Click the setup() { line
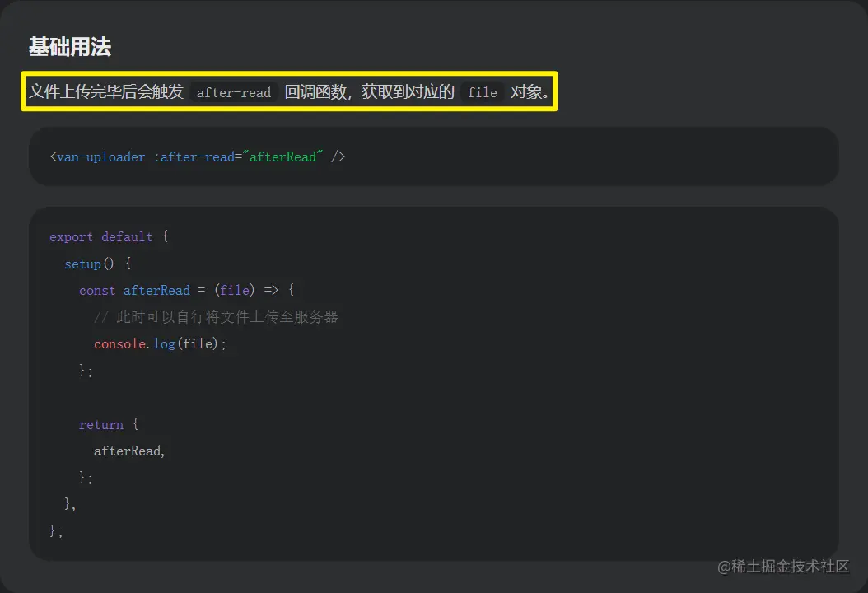Viewport: 868px width, 593px height. [x=97, y=264]
